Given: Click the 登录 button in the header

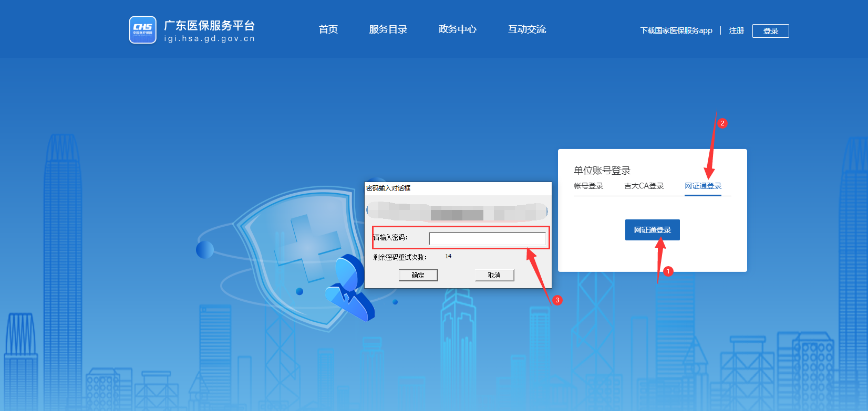Looking at the screenshot, I should click(770, 31).
